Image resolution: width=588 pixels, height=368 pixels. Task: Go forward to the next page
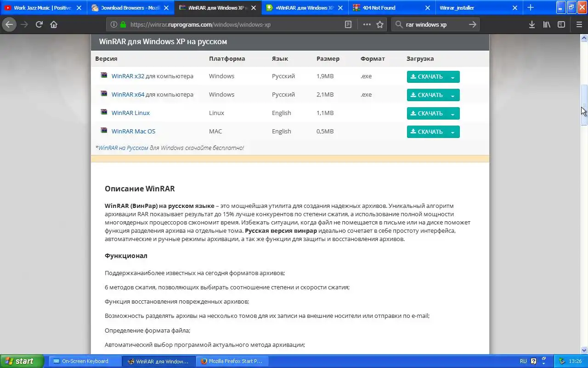(24, 24)
